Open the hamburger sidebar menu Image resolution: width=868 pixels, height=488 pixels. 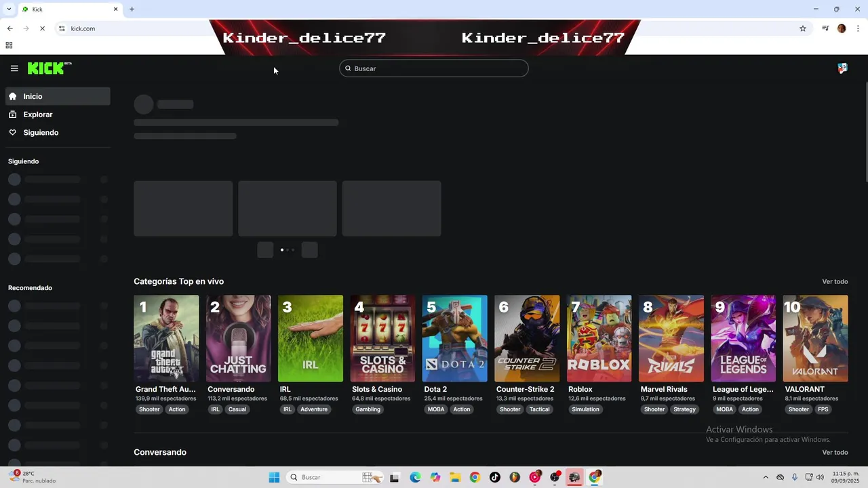click(x=14, y=68)
